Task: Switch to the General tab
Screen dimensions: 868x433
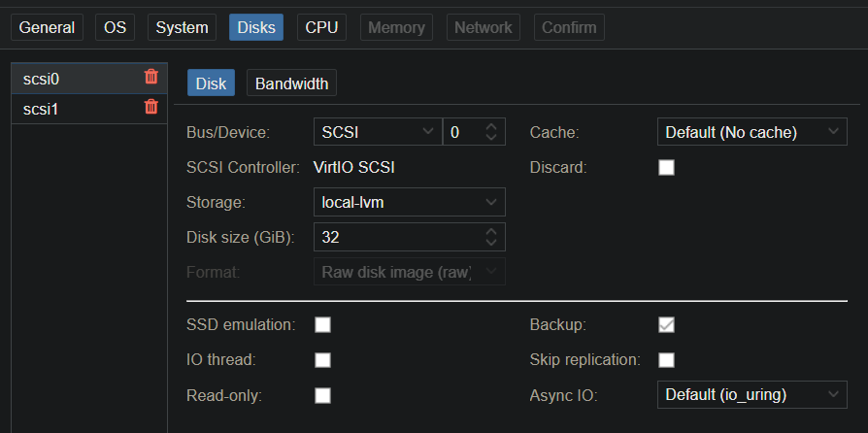Action: 47,27
